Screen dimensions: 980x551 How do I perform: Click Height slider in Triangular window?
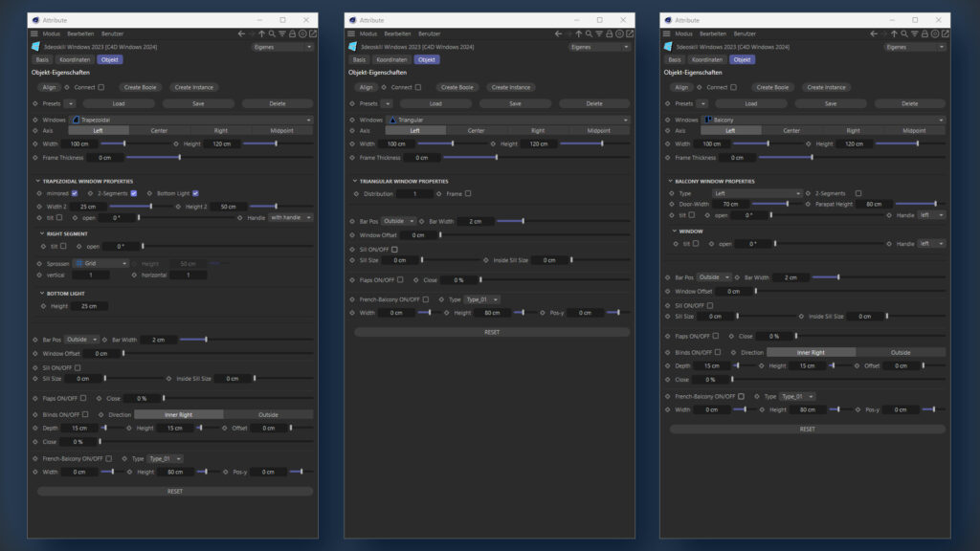tap(594, 143)
